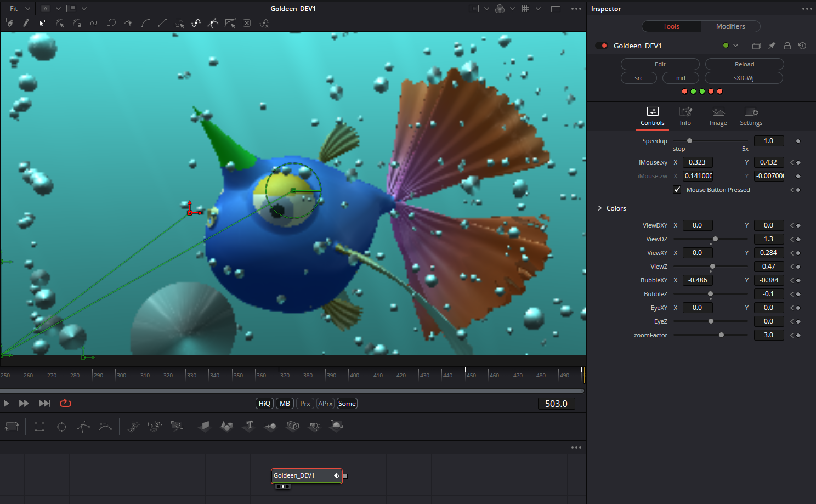Toggle the loop playback button
This screenshot has width=816, height=504.
tap(65, 403)
